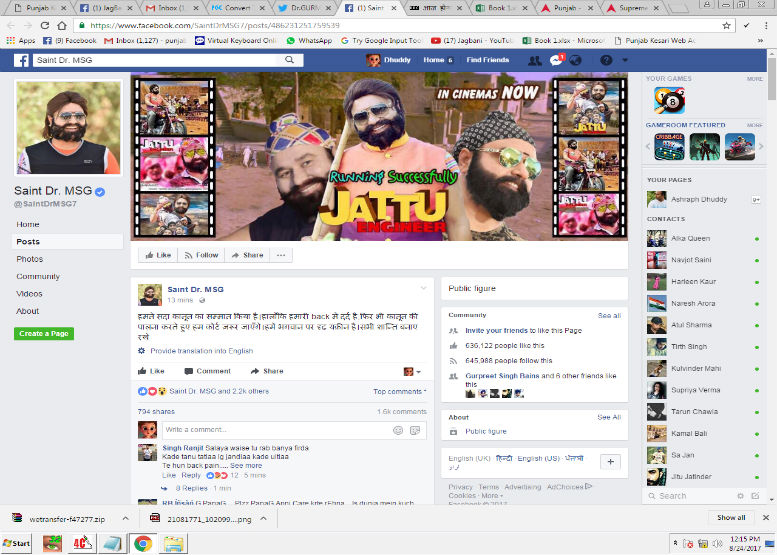The width and height of the screenshot is (777, 555).
Task: Click the Write a comment field
Action: tap(270, 430)
